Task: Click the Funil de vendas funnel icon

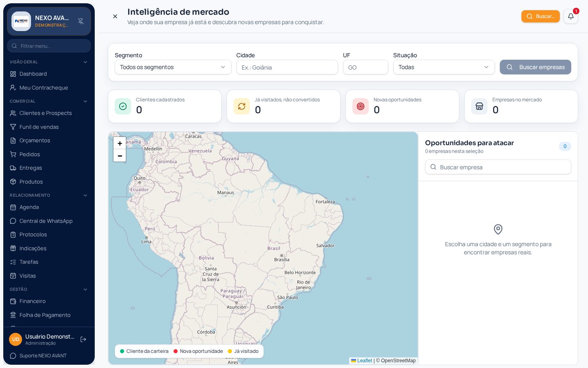Action: coord(13,127)
